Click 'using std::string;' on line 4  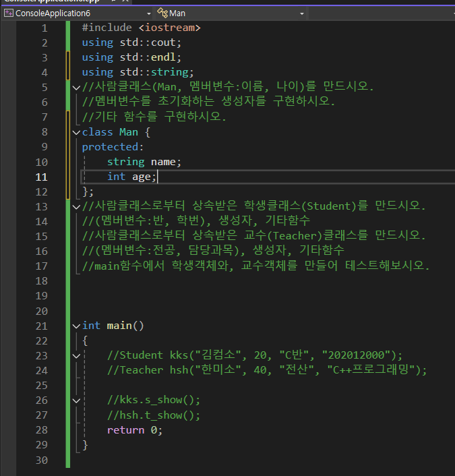138,72
